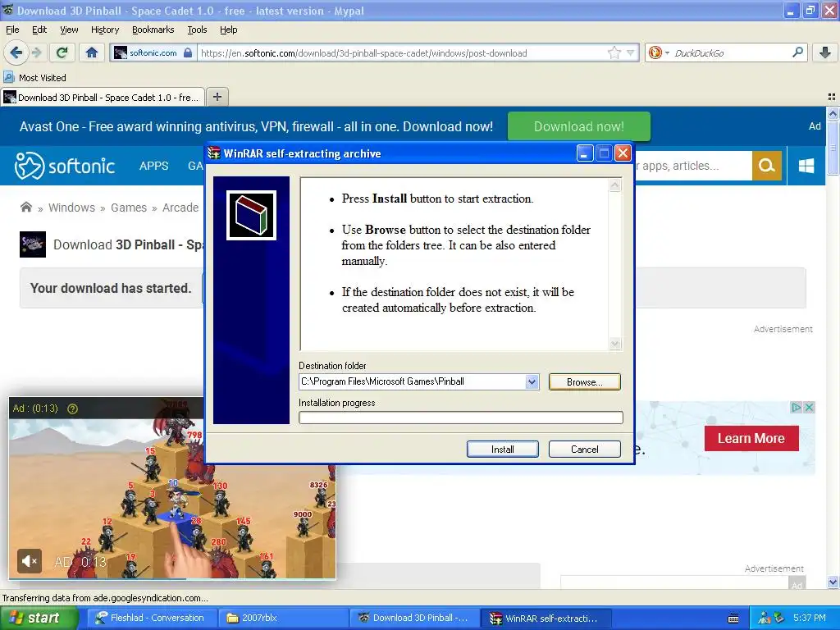Viewport: 840px width, 630px height.
Task: Click the 3D Pinball app thumbnail icon
Action: click(x=33, y=244)
